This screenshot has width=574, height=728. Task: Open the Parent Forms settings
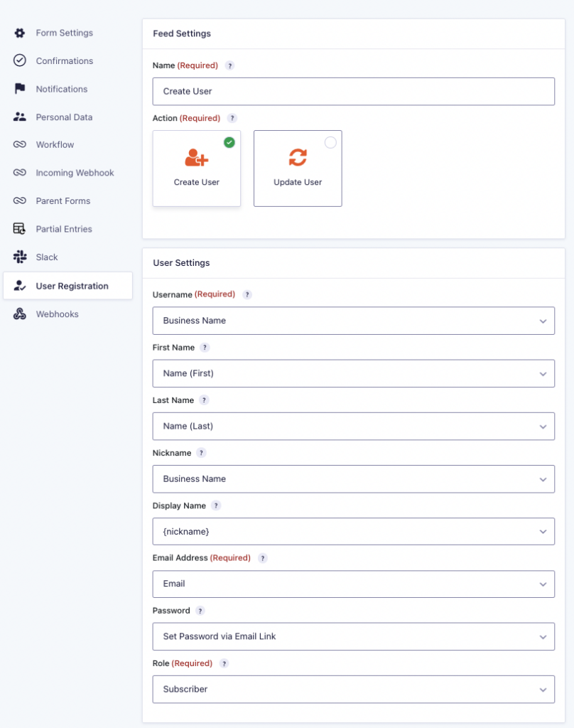point(63,201)
